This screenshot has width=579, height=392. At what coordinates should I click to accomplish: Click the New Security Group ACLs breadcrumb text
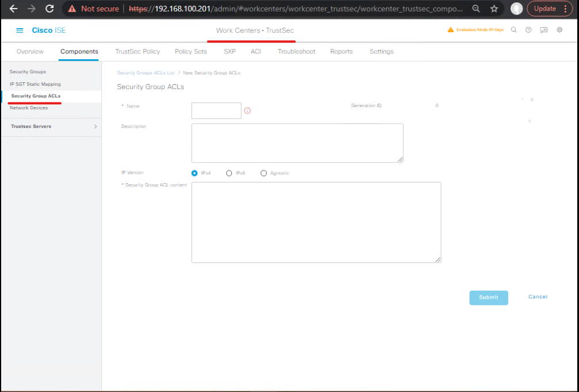(x=212, y=73)
